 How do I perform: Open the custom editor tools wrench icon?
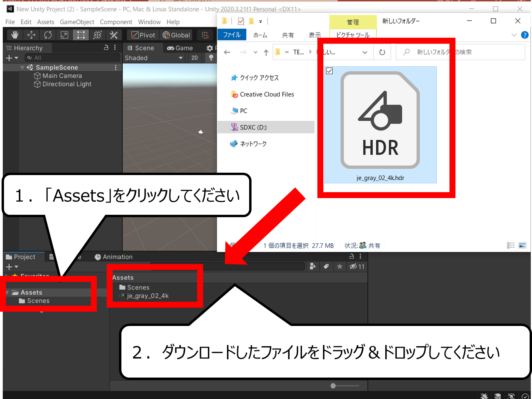pos(113,35)
